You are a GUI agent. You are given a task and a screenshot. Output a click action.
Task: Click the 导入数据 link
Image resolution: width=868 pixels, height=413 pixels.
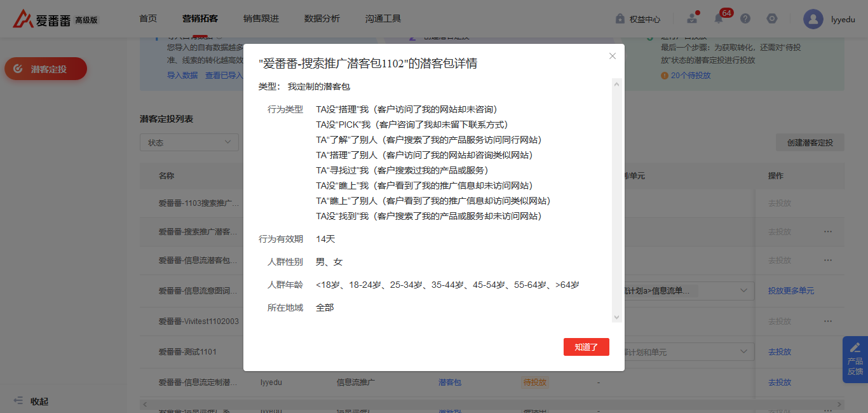coord(182,75)
